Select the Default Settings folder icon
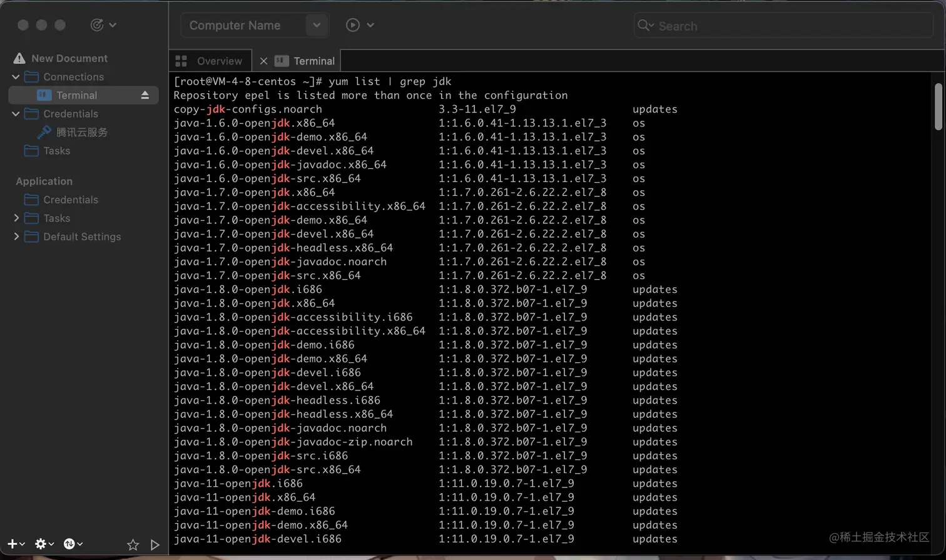 click(x=31, y=237)
